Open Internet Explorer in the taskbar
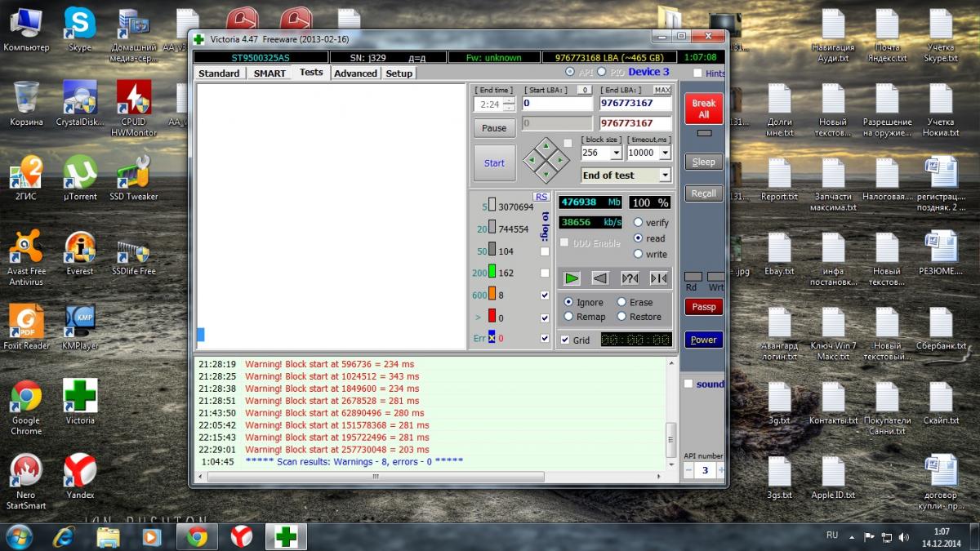This screenshot has width=980, height=551. (65, 536)
